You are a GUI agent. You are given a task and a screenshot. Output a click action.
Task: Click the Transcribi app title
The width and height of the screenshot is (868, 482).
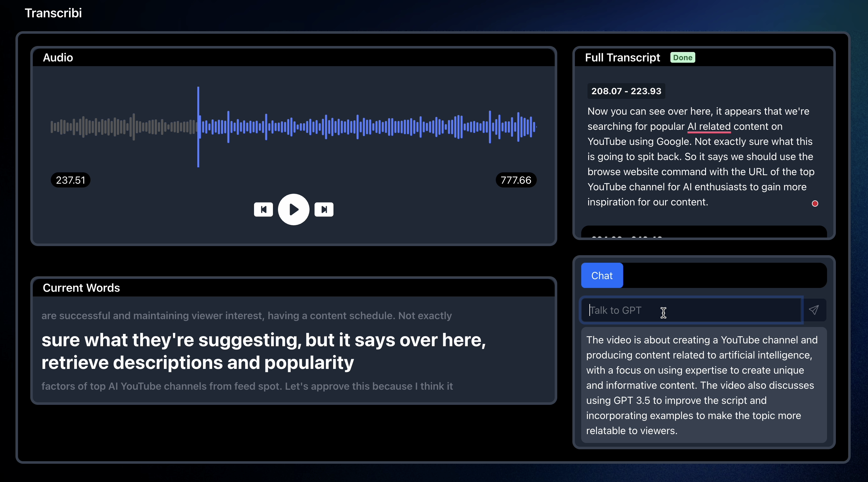(53, 13)
